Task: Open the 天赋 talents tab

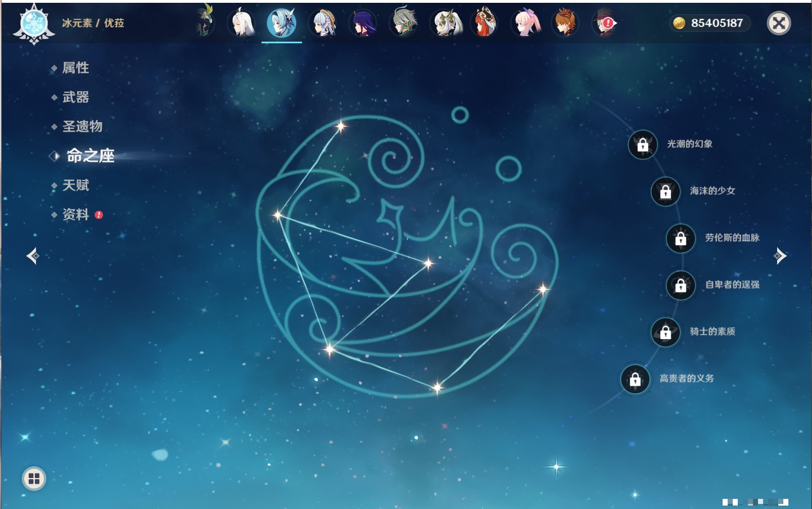Action: 76,185
